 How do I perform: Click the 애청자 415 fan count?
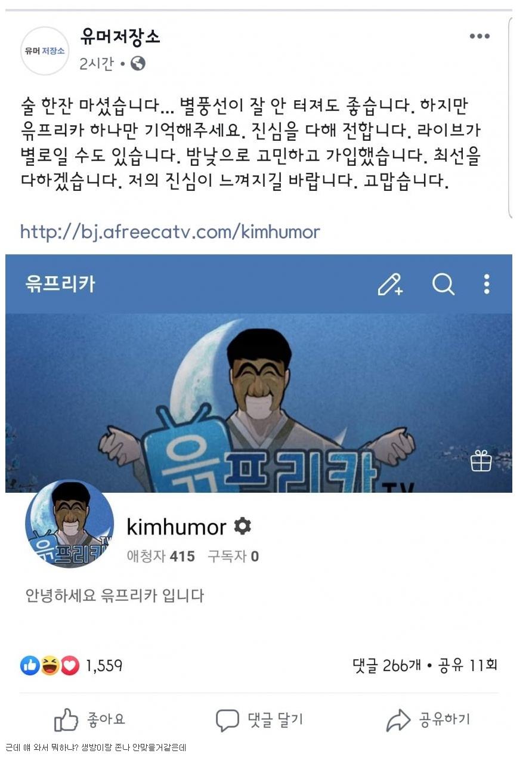click(160, 557)
